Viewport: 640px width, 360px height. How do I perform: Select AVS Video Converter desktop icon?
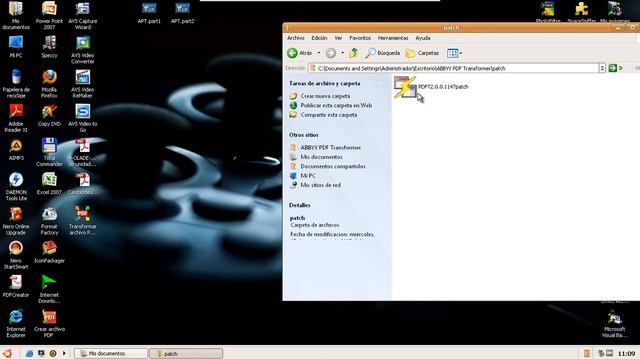(82, 50)
